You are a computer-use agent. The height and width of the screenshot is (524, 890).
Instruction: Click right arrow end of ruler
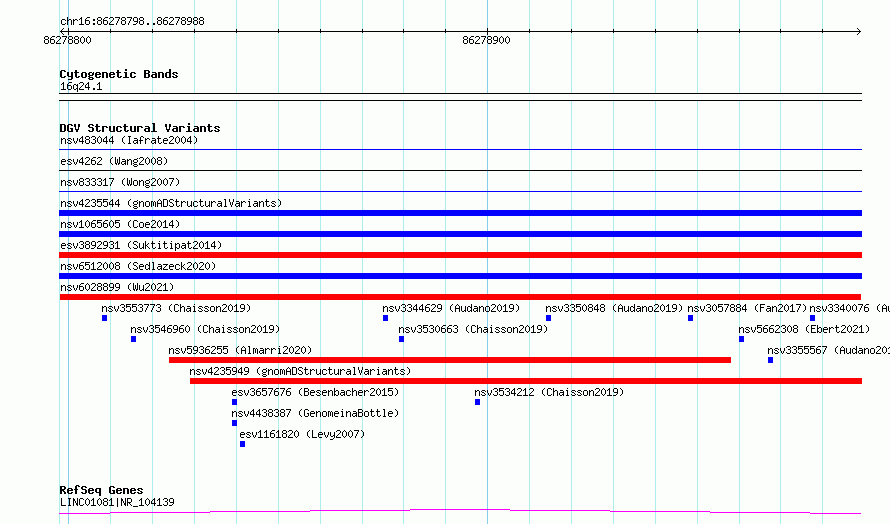[859, 31]
